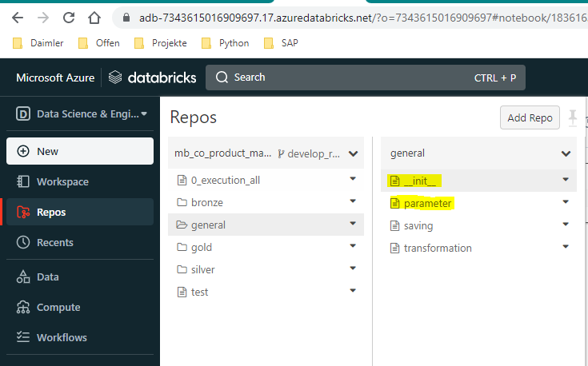Click the browser back arrow
The height and width of the screenshot is (366, 588).
[18, 17]
